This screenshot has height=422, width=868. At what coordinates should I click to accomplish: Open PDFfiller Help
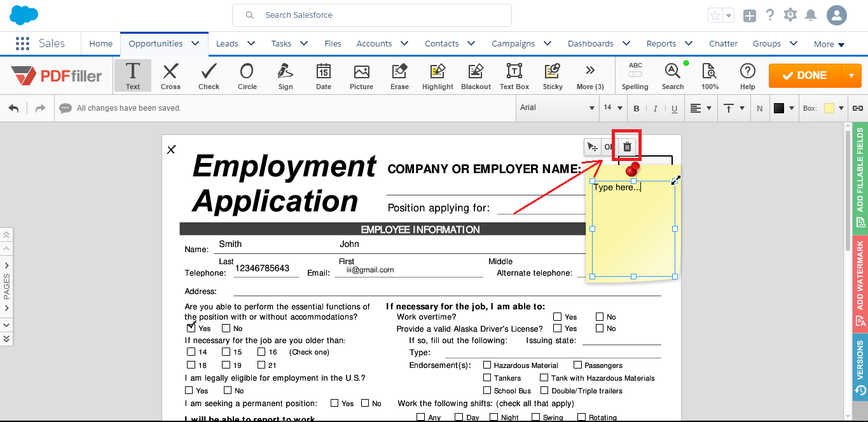tap(748, 76)
